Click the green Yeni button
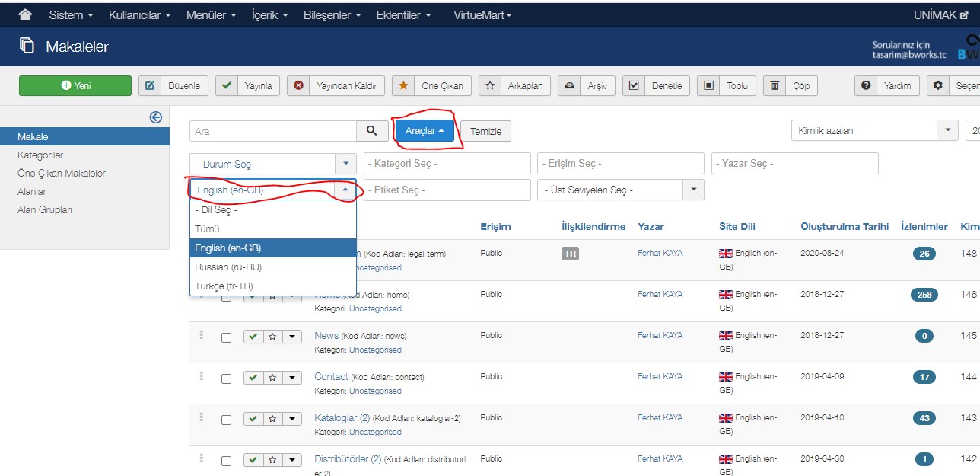This screenshot has height=476, width=980. coord(75,86)
